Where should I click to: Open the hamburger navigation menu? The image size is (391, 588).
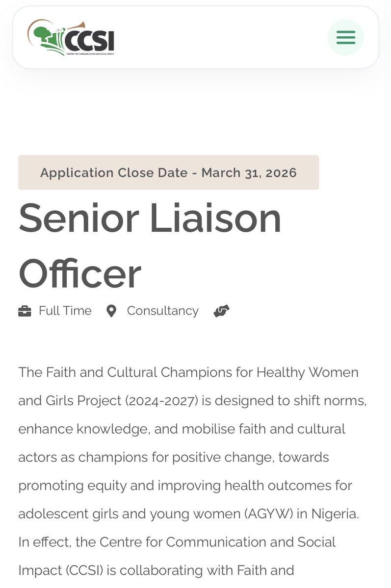(x=345, y=38)
